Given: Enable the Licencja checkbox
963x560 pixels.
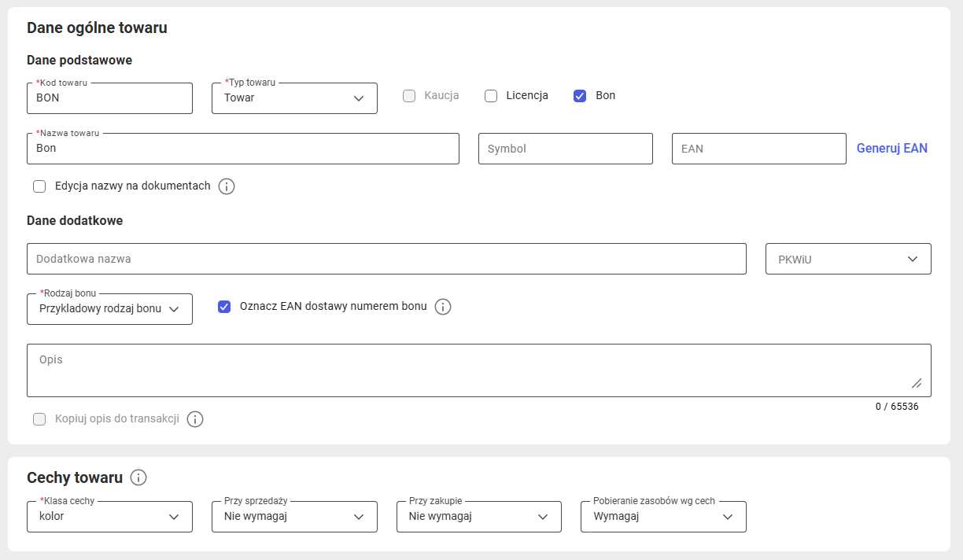Looking at the screenshot, I should [x=491, y=96].
